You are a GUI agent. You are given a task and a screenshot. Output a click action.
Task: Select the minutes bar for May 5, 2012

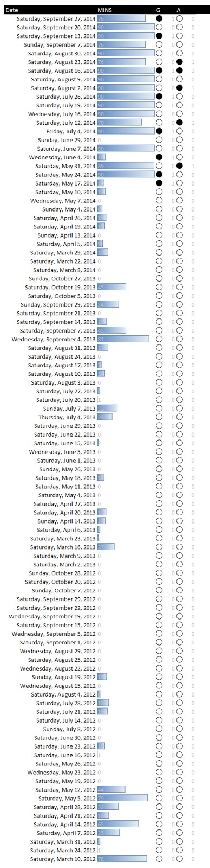[x=122, y=799]
